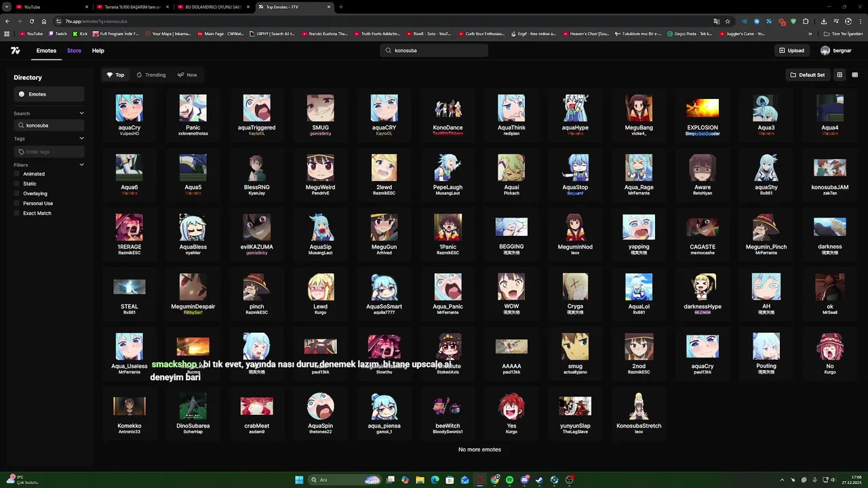Open the darknessHype emote
868x488 pixels.
tap(703, 293)
